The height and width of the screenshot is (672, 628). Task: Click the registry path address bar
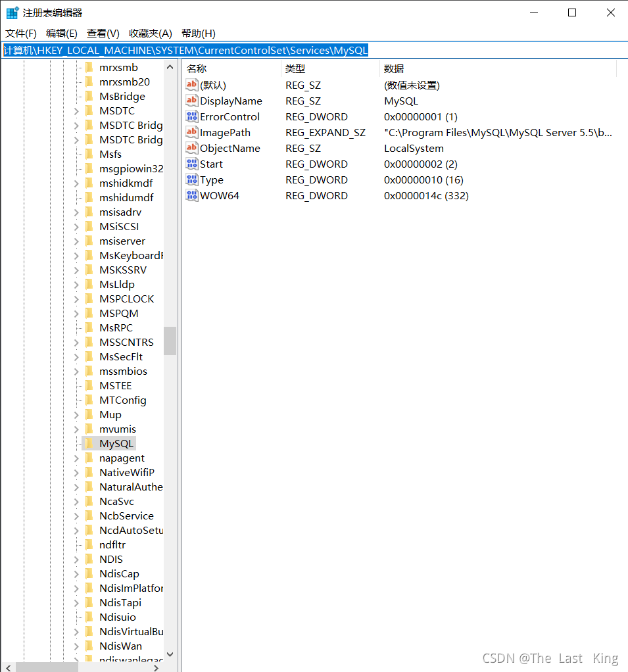pos(314,50)
